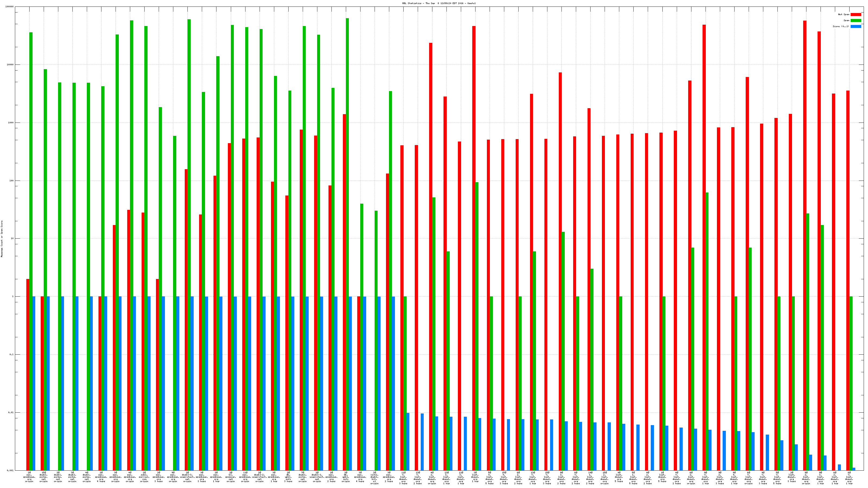The image size is (868, 488).
Task: Click the db.wpbl.info 3 hops x-axis label
Action: [x=288, y=477]
